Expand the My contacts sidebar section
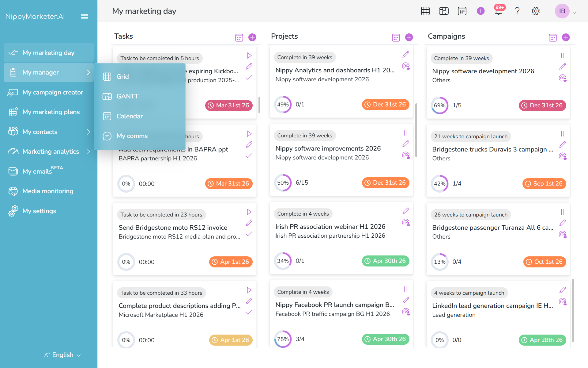The width and height of the screenshot is (588, 368). pyautogui.click(x=89, y=132)
